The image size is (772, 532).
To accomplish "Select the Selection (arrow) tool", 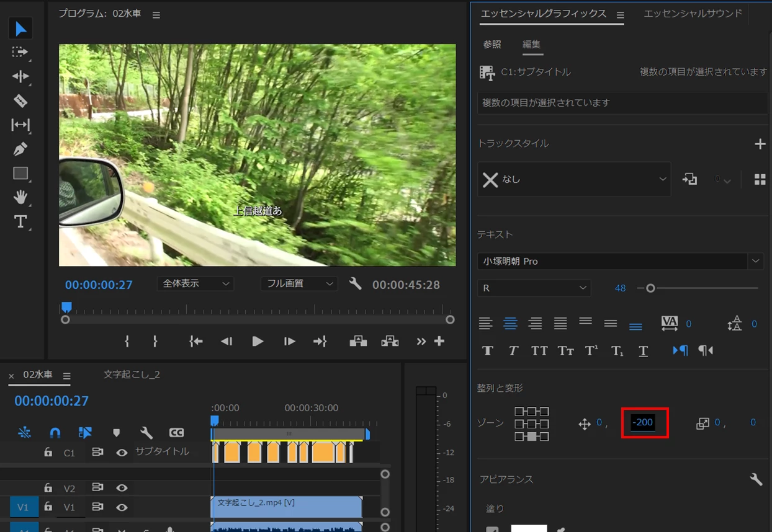I will [x=20, y=29].
